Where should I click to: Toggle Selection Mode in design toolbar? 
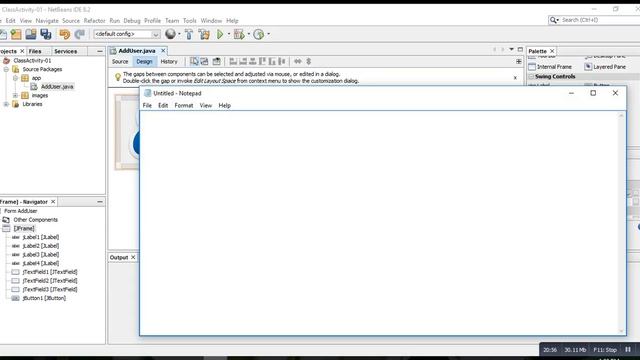(194, 62)
